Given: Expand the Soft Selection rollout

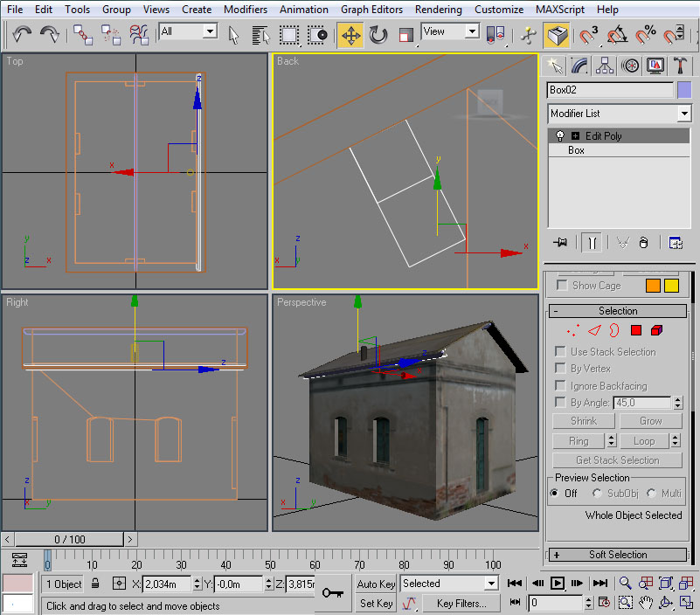Looking at the screenshot, I should 618,555.
